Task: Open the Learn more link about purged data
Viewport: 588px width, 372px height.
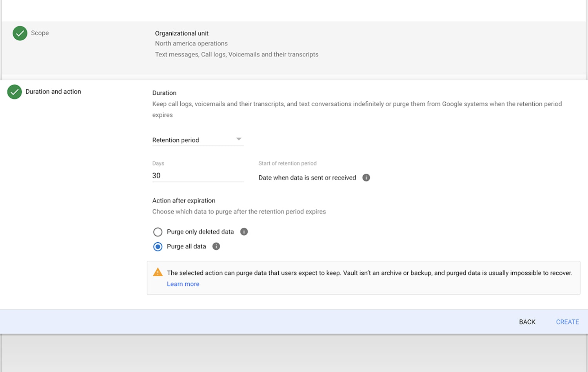Action: 183,284
